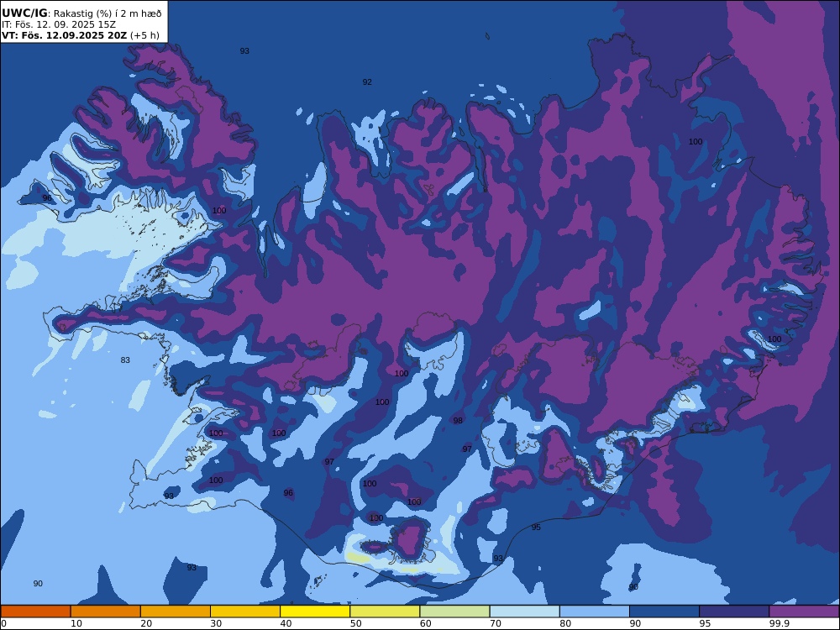Click the '(+5 h)' forecast offset text
This screenshot has height=630, width=840.
[x=144, y=35]
